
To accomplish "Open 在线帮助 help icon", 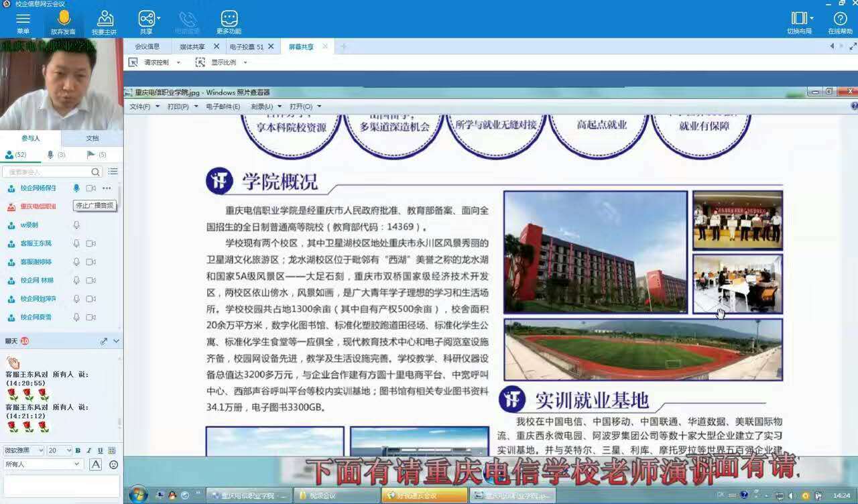I will 840,18.
